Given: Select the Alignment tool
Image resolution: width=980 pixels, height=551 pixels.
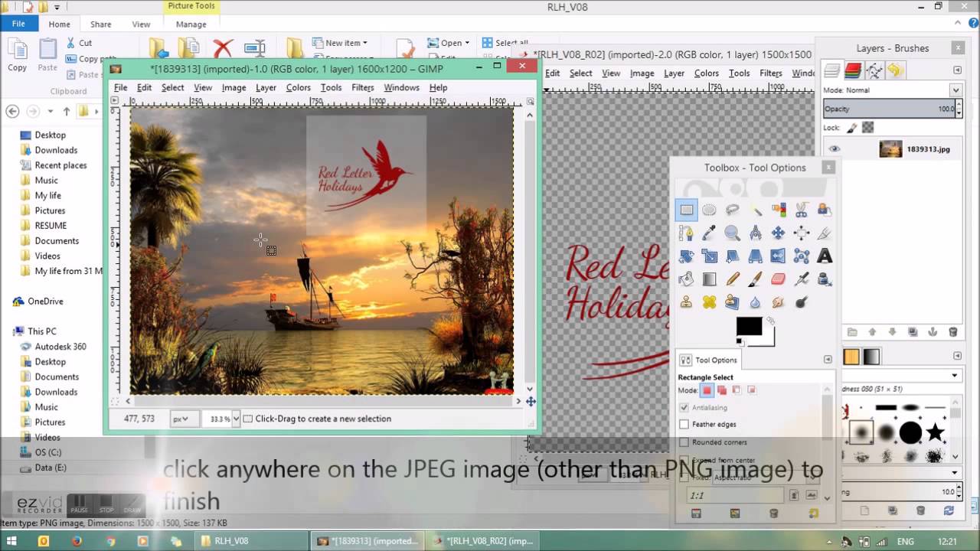Looking at the screenshot, I should (x=802, y=233).
